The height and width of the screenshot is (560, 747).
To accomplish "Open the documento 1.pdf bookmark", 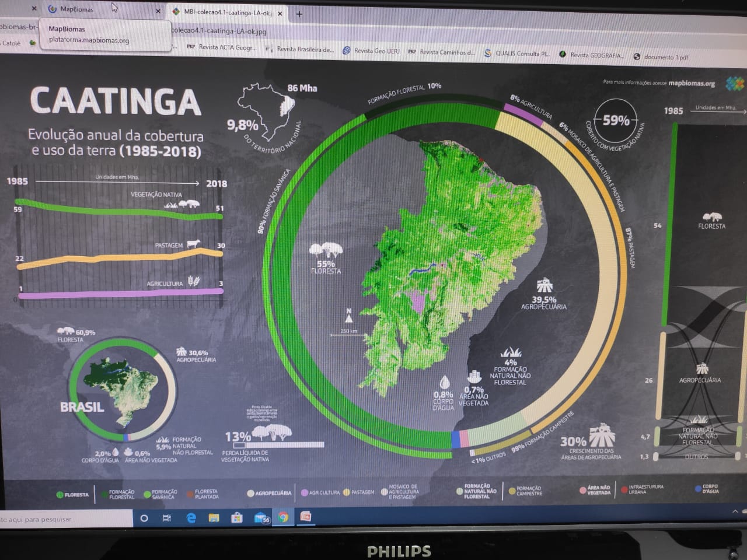I will click(x=661, y=57).
